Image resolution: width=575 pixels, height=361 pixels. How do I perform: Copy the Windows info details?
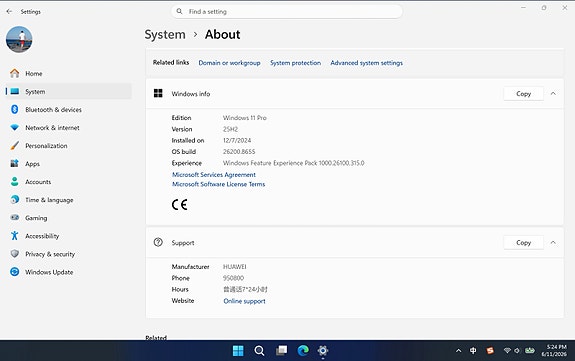click(523, 94)
